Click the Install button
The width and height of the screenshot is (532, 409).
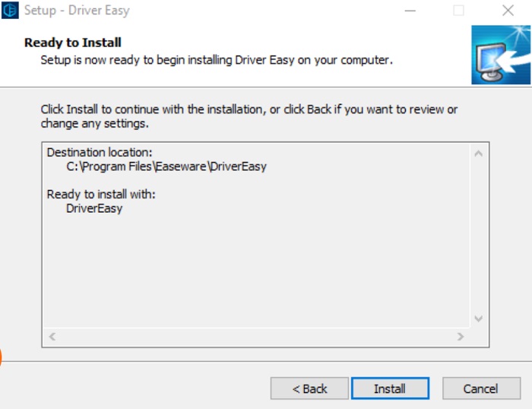tap(390, 388)
